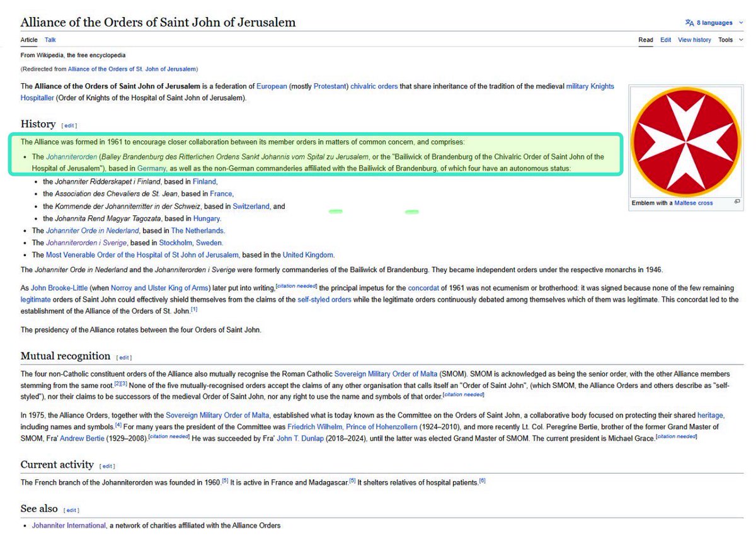Image resolution: width=756 pixels, height=539 pixels.
Task: Click the language translate icon
Action: [689, 23]
